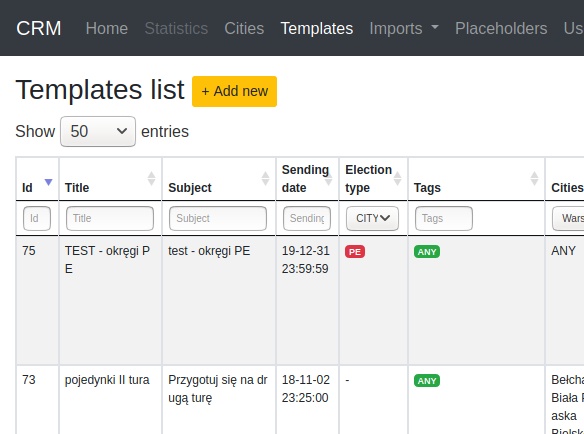Select the Id cell 75
Viewport: 584px width, 434px height.
(29, 251)
